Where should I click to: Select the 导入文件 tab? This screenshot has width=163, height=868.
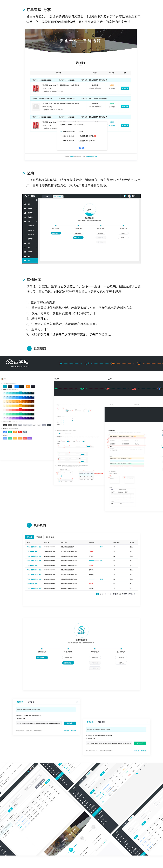tap(29, 537)
